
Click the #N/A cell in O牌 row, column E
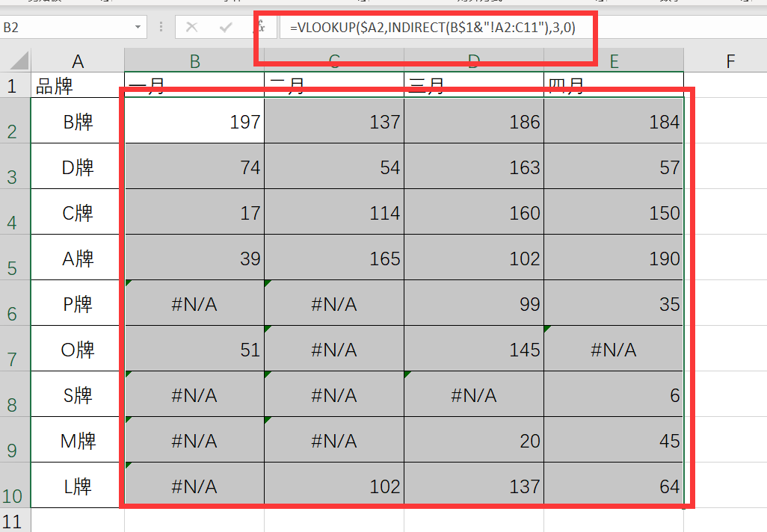(x=614, y=348)
